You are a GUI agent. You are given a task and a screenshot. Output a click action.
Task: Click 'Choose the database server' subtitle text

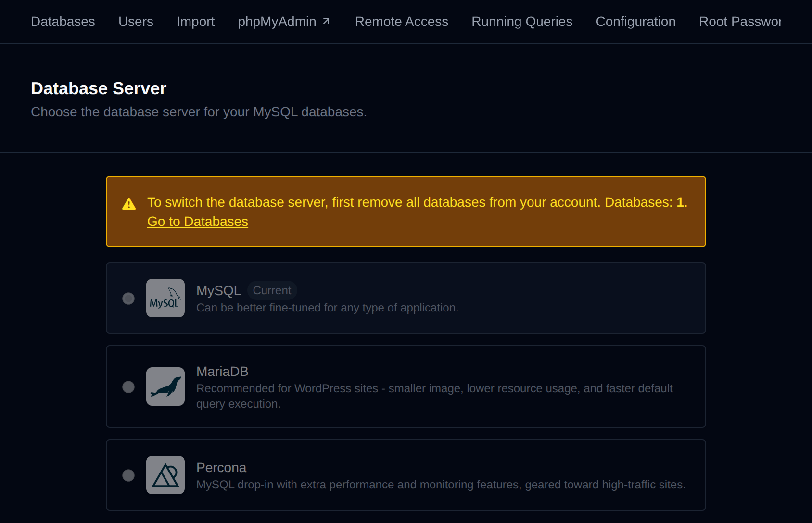pyautogui.click(x=199, y=112)
